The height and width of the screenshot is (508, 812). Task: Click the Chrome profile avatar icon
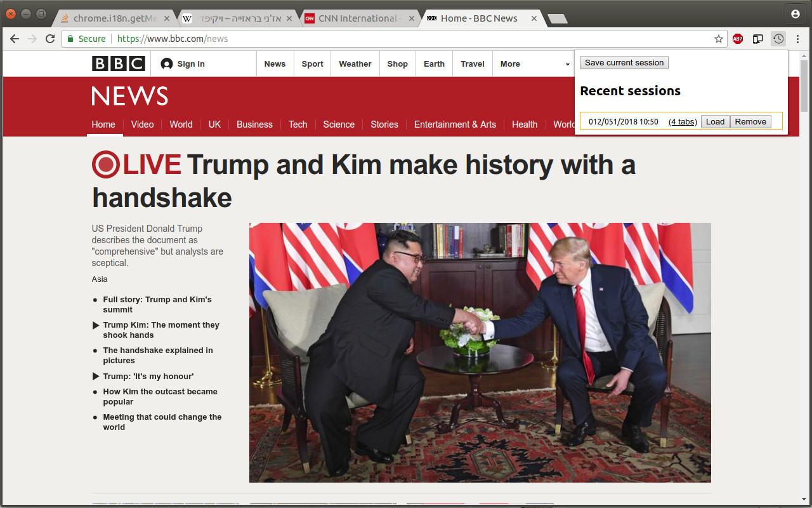796,13
